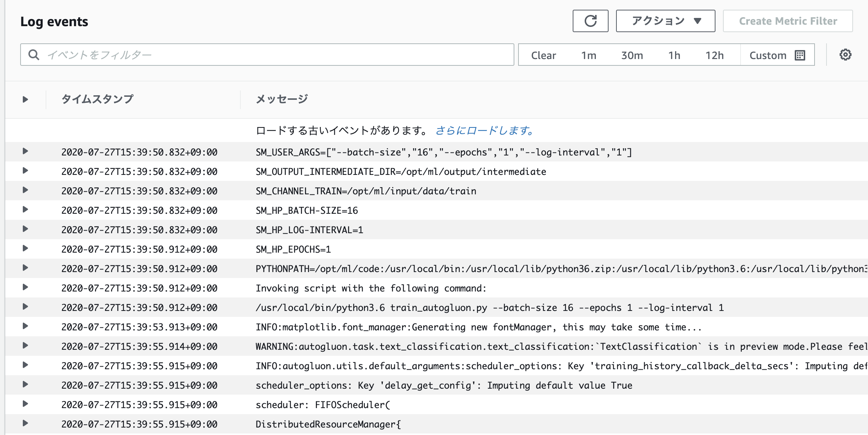The image size is (868, 435).
Task: Select the 1m time range
Action: click(x=588, y=55)
